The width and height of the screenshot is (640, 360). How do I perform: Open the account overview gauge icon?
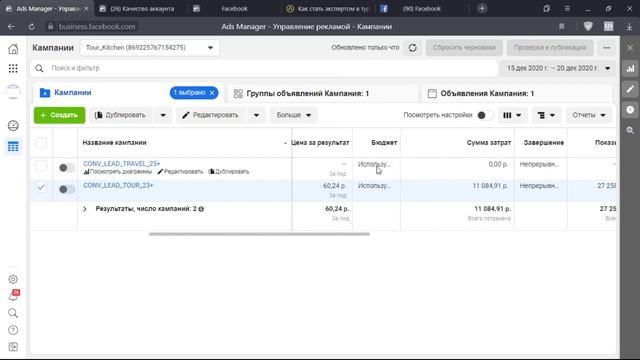pos(13,126)
